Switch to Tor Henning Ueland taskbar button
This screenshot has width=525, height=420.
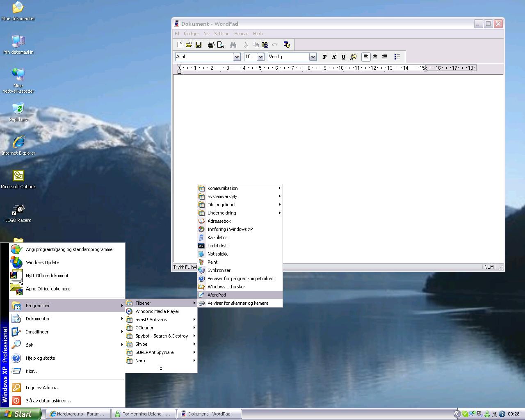tap(144, 414)
